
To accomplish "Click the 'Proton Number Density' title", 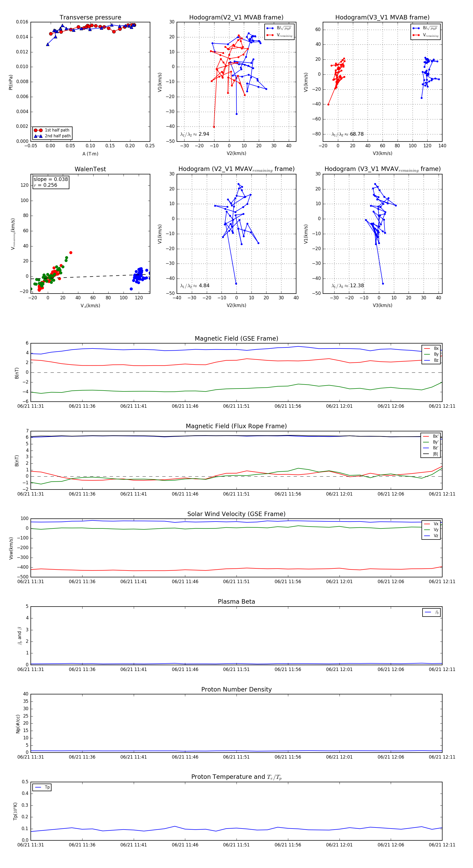I will click(236, 689).
